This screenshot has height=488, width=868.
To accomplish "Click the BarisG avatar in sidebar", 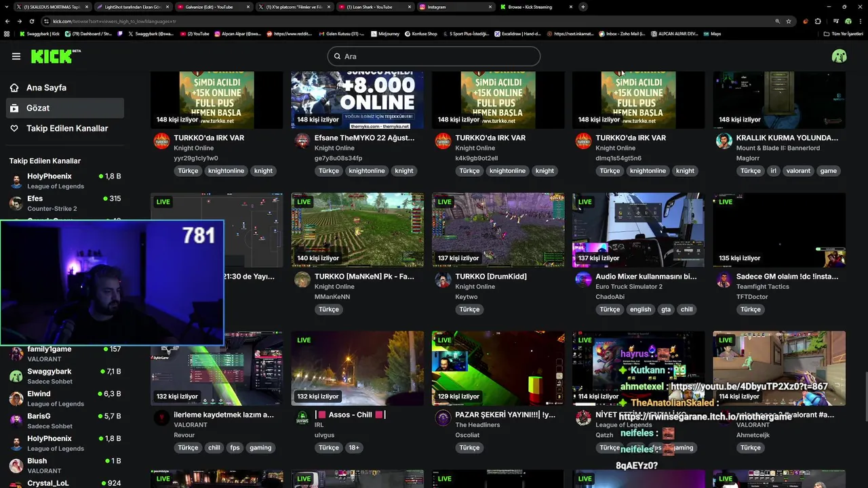I will pyautogui.click(x=16, y=421).
